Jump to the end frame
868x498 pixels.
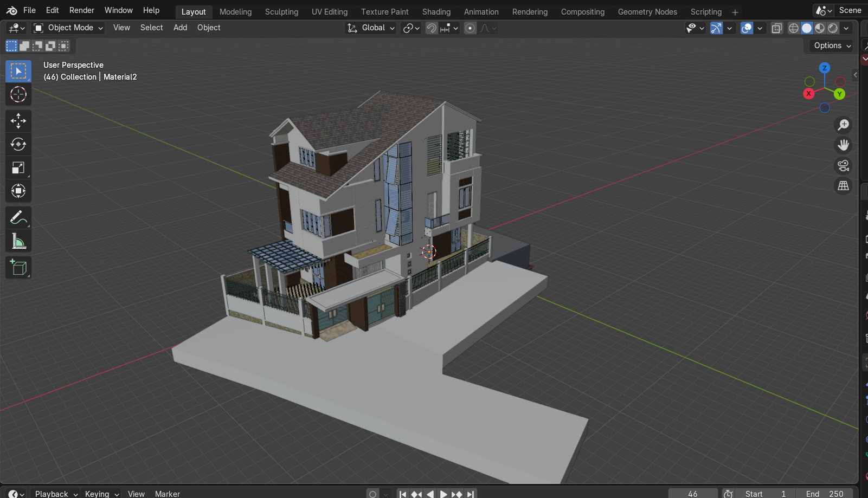coord(471,494)
